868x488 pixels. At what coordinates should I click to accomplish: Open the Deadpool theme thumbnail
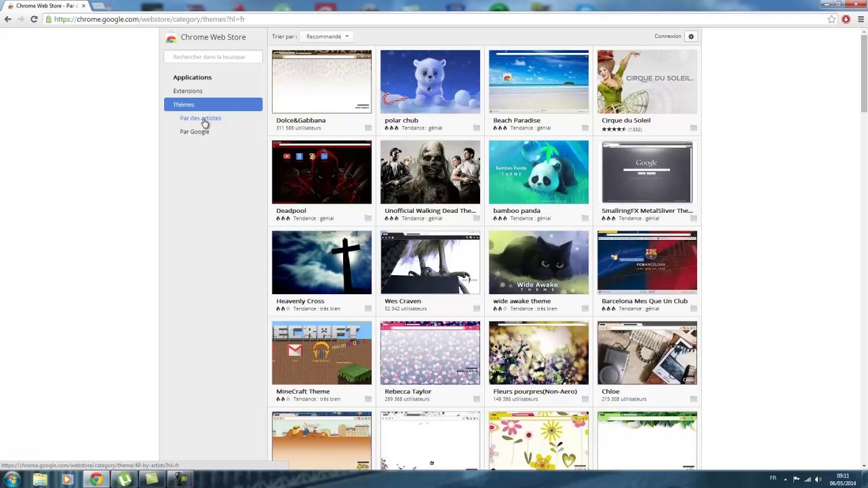(321, 172)
